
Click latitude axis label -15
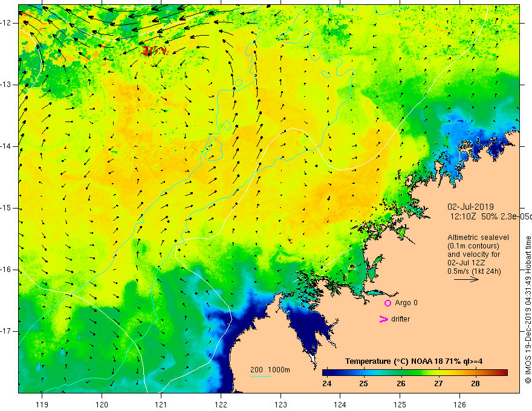pos(6,208)
